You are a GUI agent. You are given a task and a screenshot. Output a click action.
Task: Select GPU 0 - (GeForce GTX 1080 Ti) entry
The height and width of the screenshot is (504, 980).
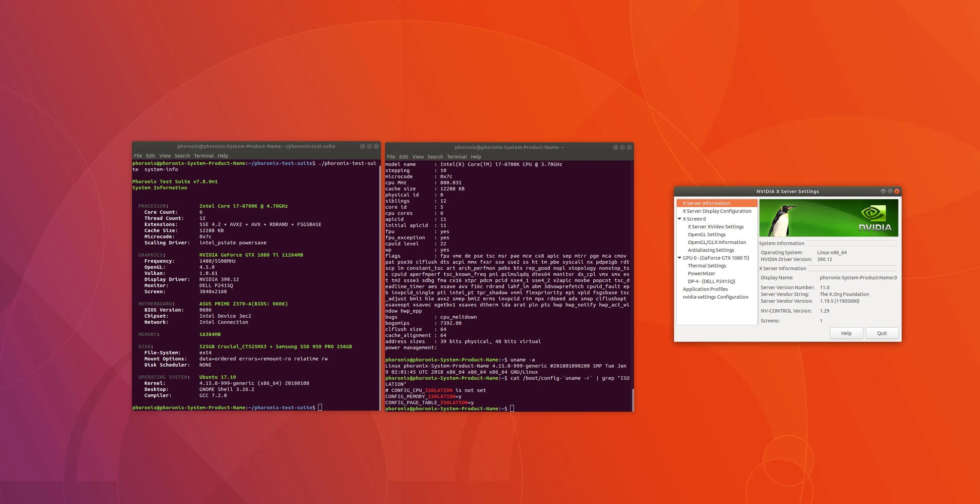[716, 258]
